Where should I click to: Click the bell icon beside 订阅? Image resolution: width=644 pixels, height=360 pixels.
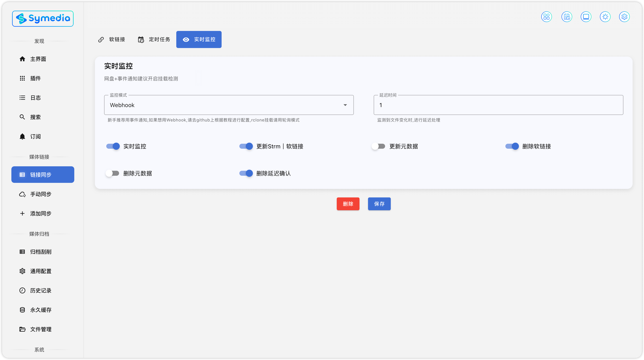(x=22, y=136)
